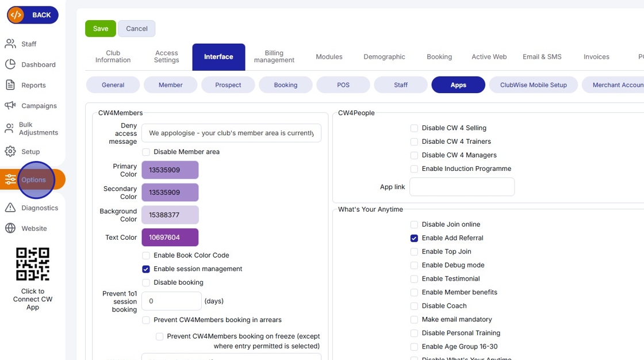This screenshot has width=644, height=360.
Task: Select the Secondary Color swatch
Action: 170,192
